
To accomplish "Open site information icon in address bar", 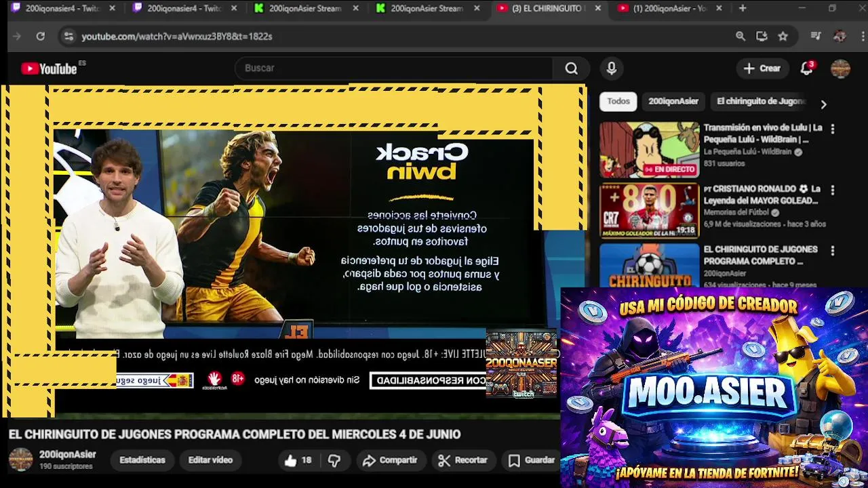I will tap(68, 37).
